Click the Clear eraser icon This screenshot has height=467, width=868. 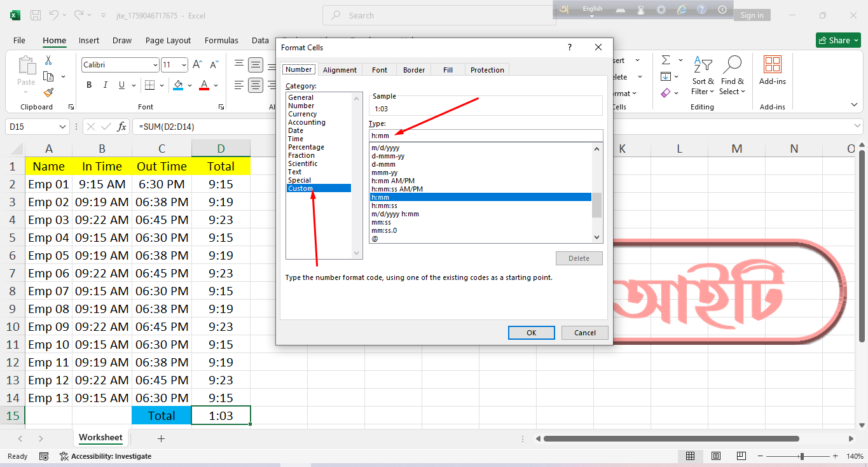[666, 93]
